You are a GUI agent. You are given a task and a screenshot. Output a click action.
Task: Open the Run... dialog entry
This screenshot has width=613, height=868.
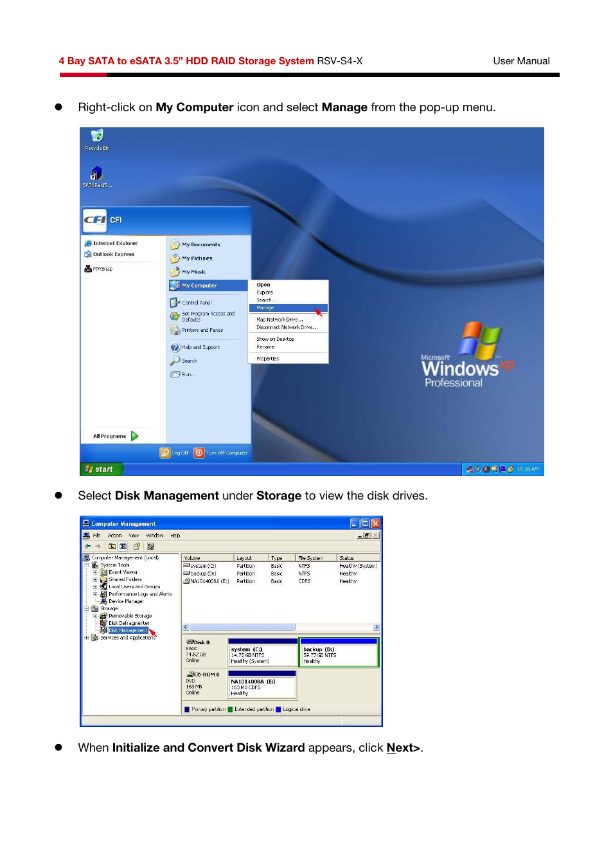(x=183, y=374)
